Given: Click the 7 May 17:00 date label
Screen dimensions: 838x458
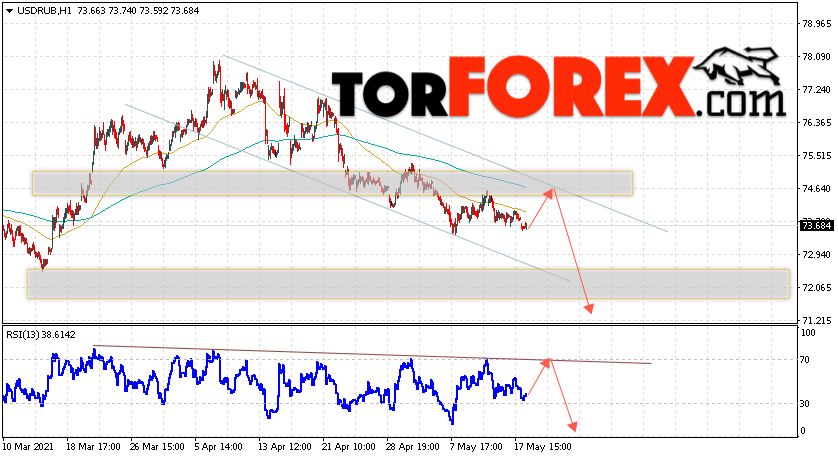Looking at the screenshot, I should tap(476, 447).
